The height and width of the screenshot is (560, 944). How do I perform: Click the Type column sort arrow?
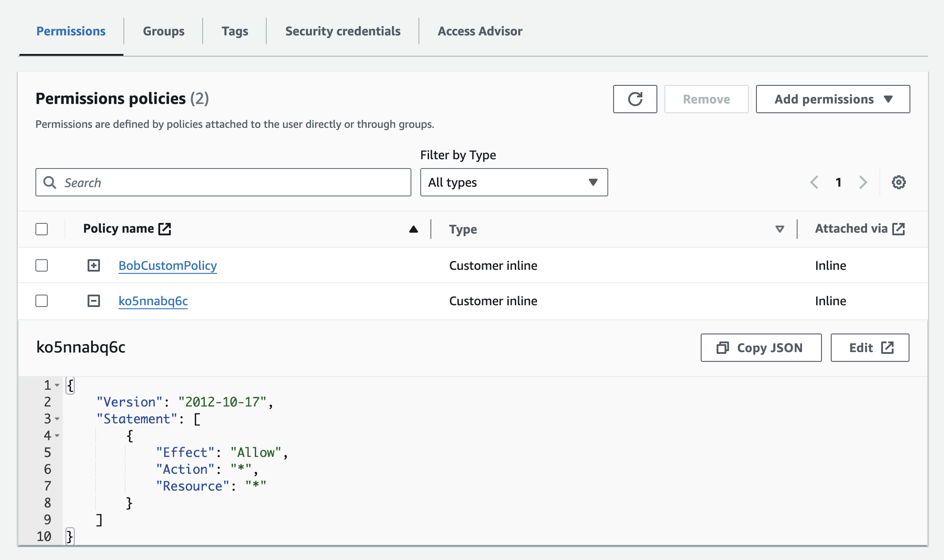click(x=779, y=229)
